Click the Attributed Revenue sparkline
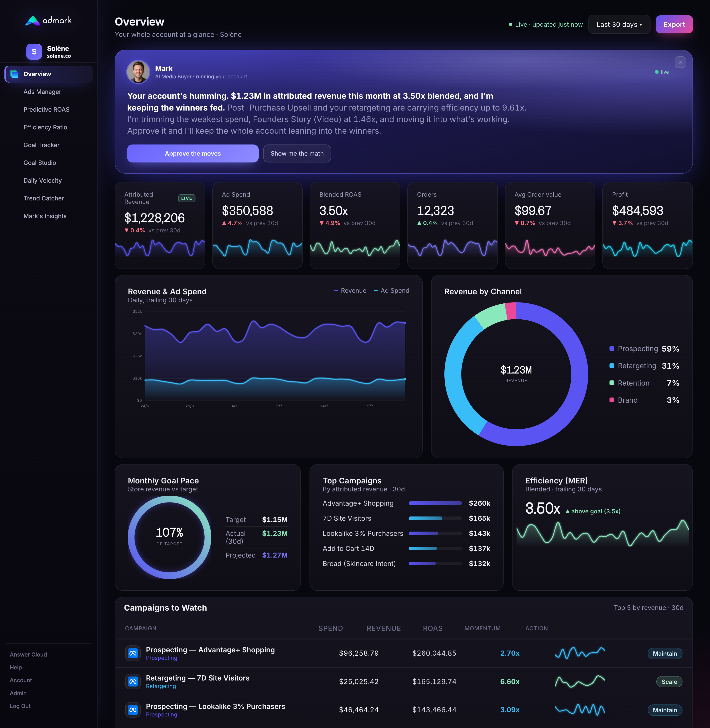This screenshot has width=710, height=728. click(x=160, y=248)
